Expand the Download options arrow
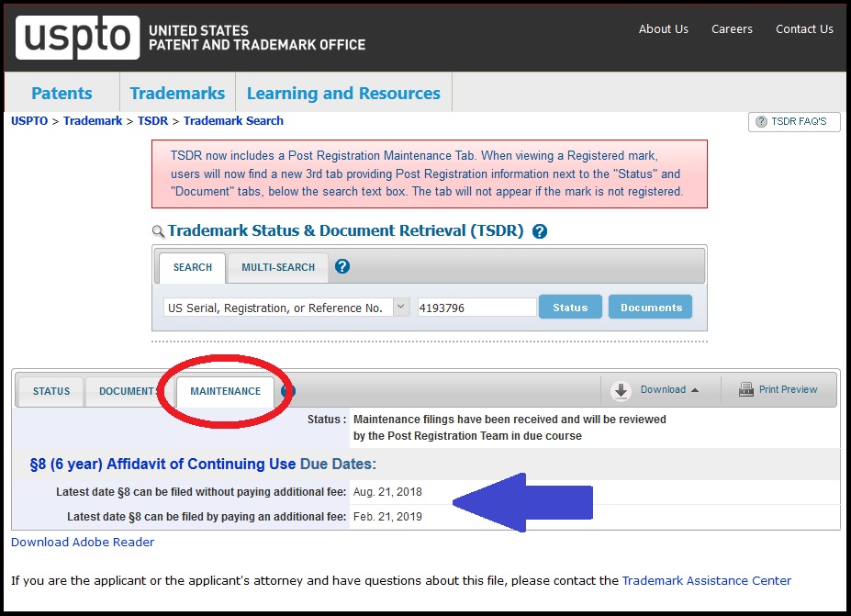851x616 pixels. point(695,390)
